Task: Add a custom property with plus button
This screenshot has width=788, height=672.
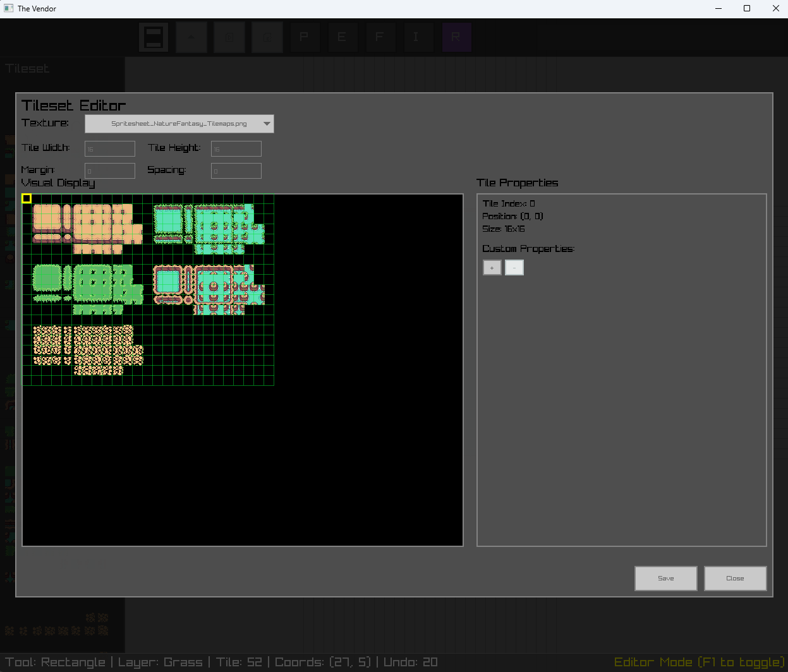Action: click(492, 268)
